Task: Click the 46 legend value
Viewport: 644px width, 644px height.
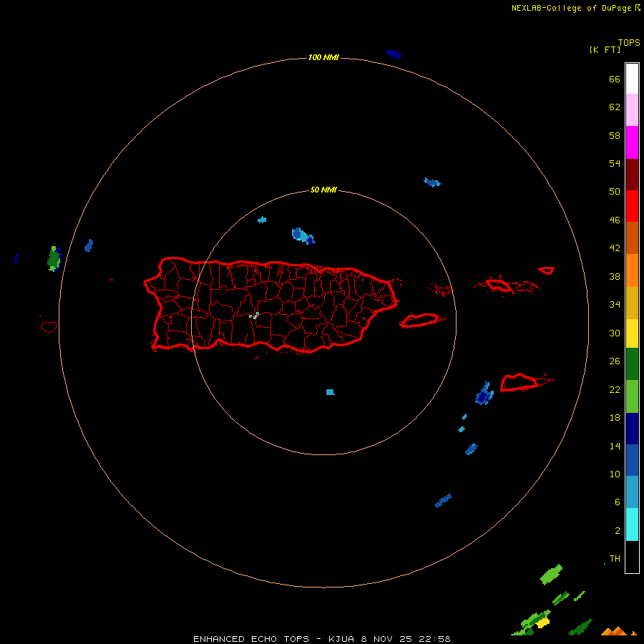Action: [615, 220]
